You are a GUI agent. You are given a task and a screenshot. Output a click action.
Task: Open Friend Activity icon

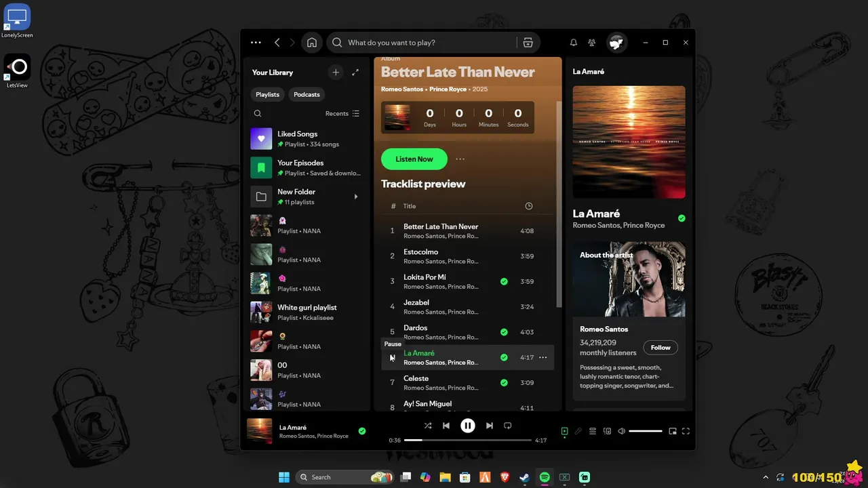[592, 43]
